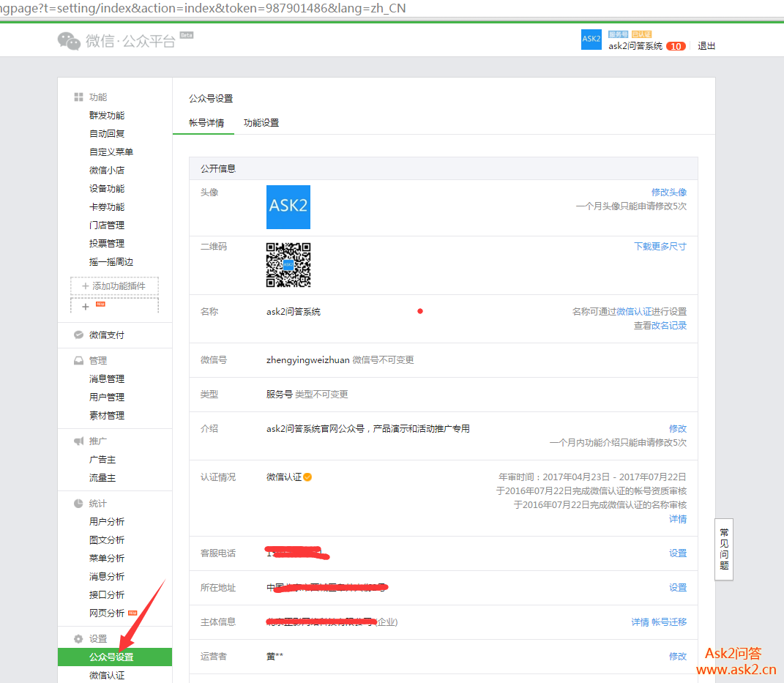Click 设置 link for 客服电话
Image resolution: width=784 pixels, height=683 pixels.
tap(678, 553)
